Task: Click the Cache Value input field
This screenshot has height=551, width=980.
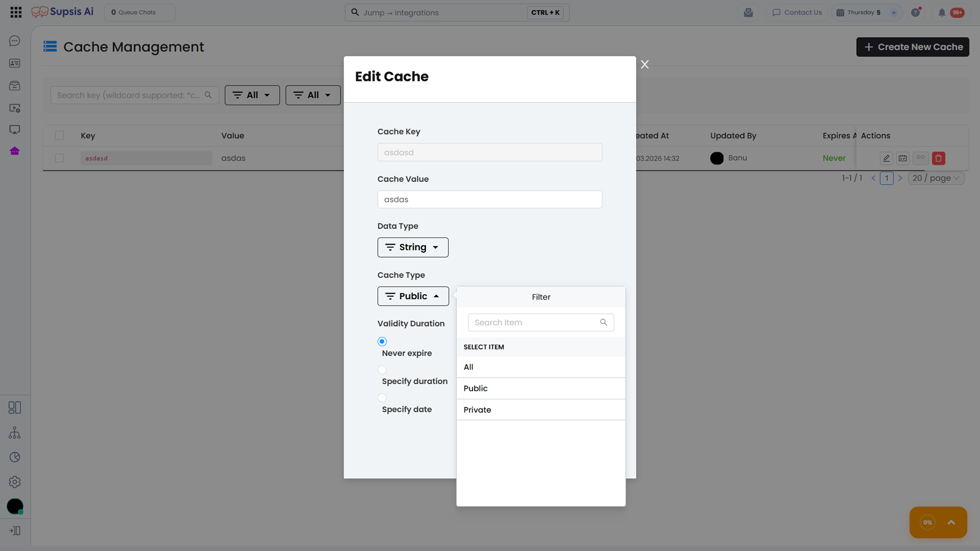Action: point(490,199)
